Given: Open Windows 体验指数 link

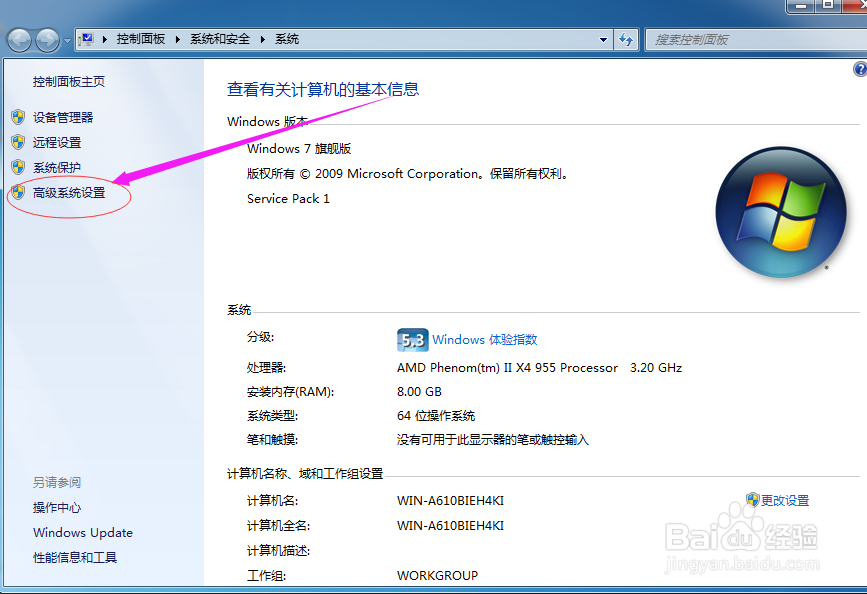Looking at the screenshot, I should coord(485,340).
